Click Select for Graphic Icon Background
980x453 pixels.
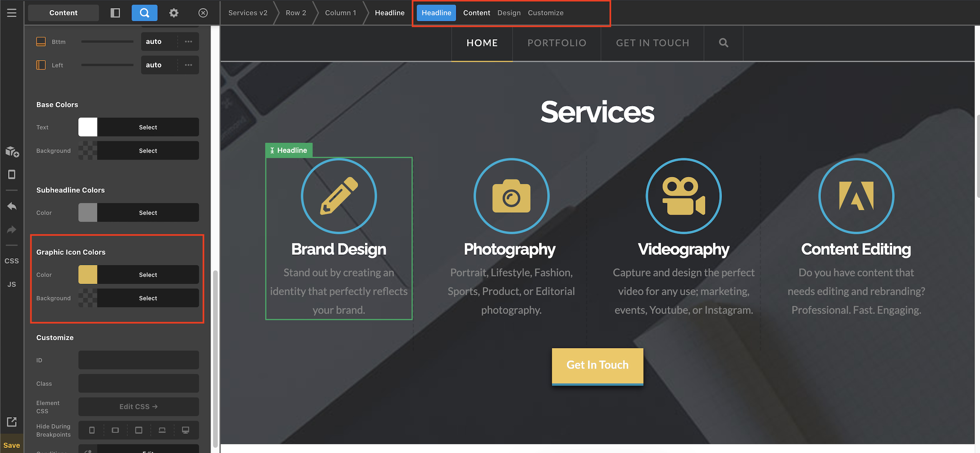coord(148,298)
